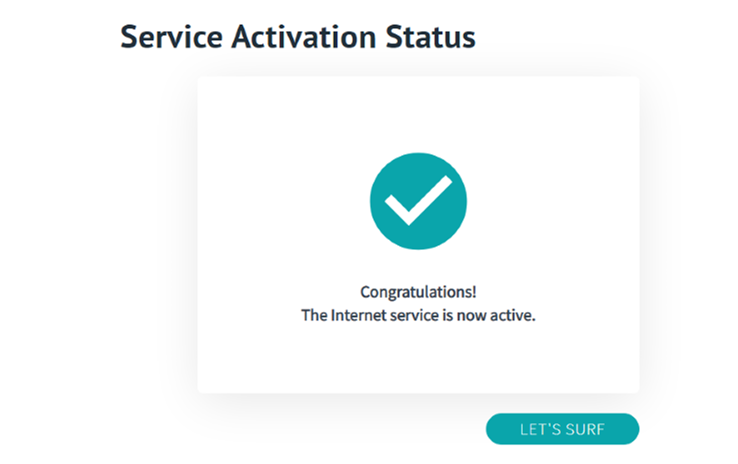Viewport: 738px width, 464px height.
Task: Click the Congratulations! message text
Action: click(x=418, y=292)
